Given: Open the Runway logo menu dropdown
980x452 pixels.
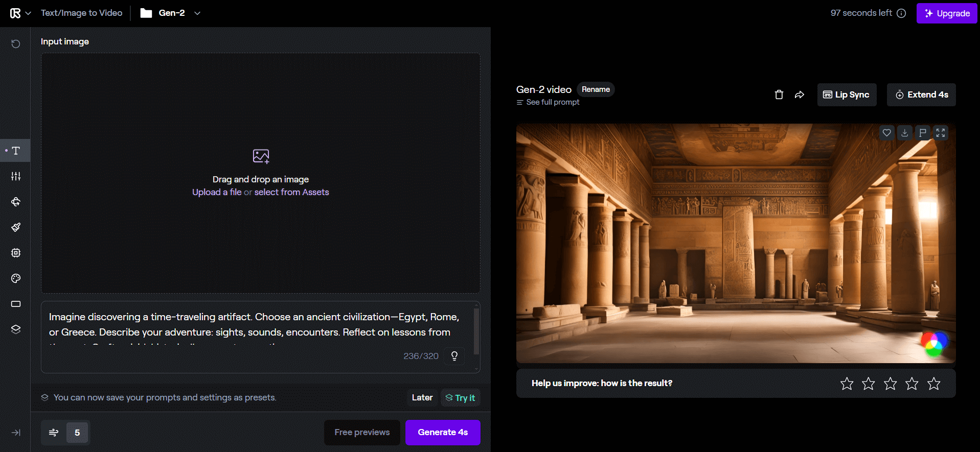Looking at the screenshot, I should click(20, 13).
